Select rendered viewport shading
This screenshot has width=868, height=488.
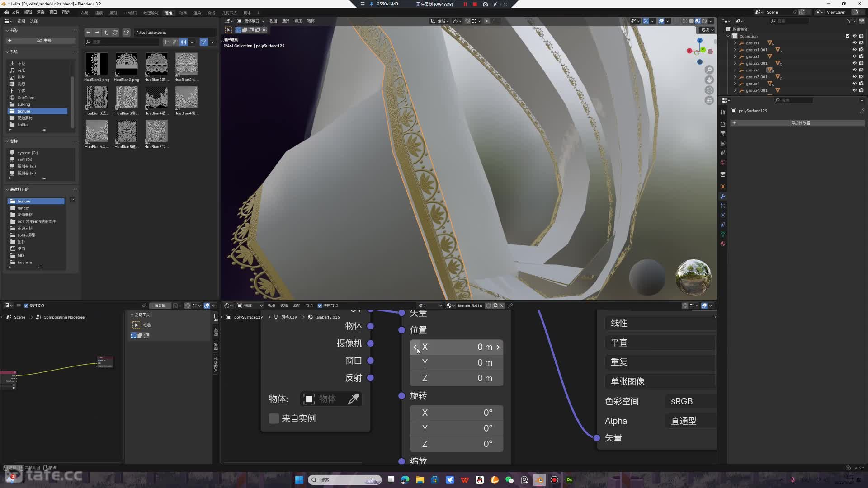(x=704, y=21)
